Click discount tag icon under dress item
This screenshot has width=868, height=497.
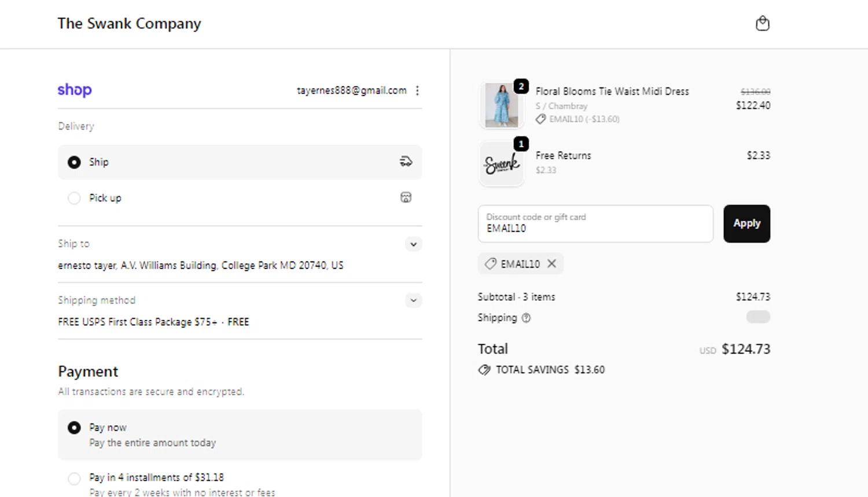click(x=540, y=119)
